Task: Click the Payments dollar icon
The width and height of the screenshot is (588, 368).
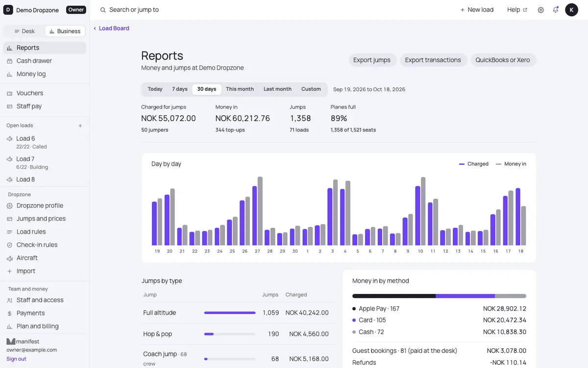Action: click(9, 313)
